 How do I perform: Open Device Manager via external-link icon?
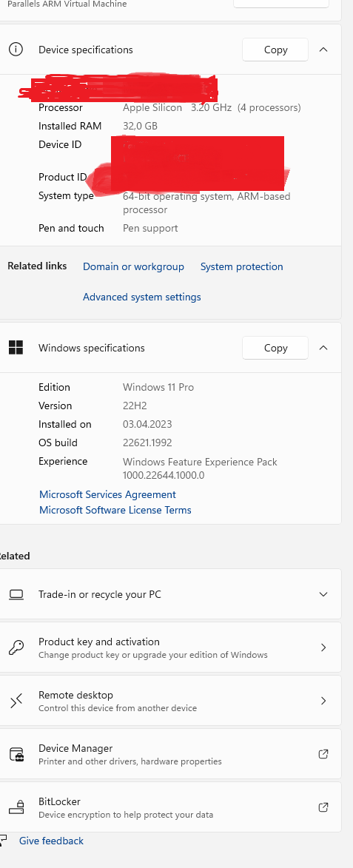pyautogui.click(x=323, y=754)
